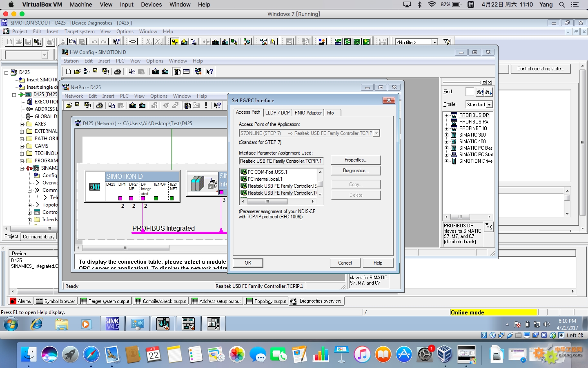Toggle Catalog icon in HW Config toolbar

[177, 72]
